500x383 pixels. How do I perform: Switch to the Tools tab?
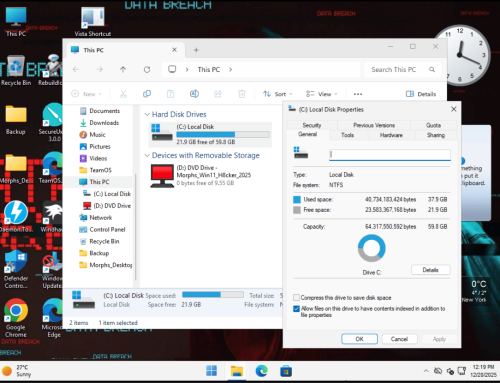[x=347, y=135]
